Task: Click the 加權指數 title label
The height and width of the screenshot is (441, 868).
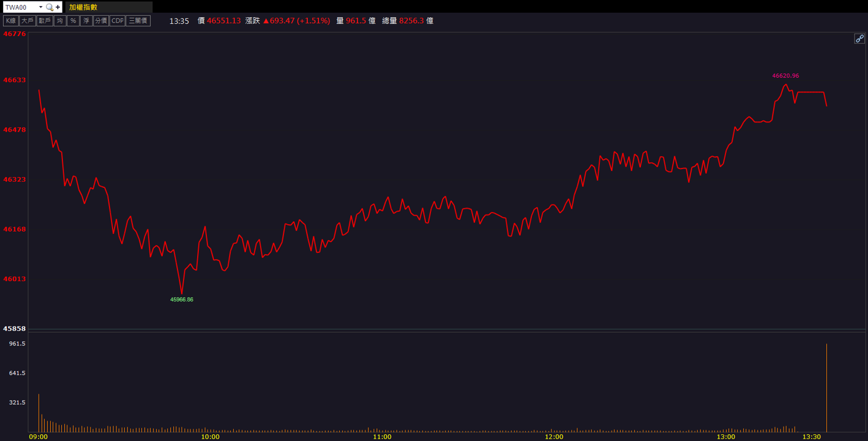Action: [x=83, y=7]
